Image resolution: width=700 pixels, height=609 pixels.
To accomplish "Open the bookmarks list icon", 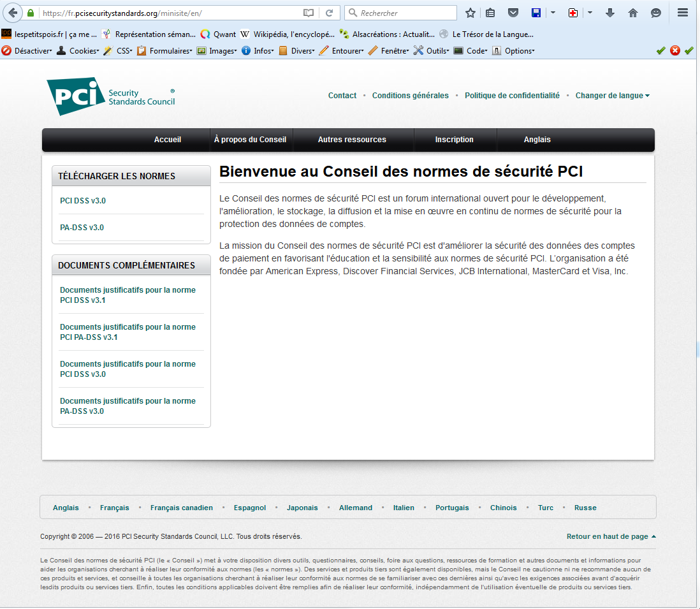I will coord(490,13).
